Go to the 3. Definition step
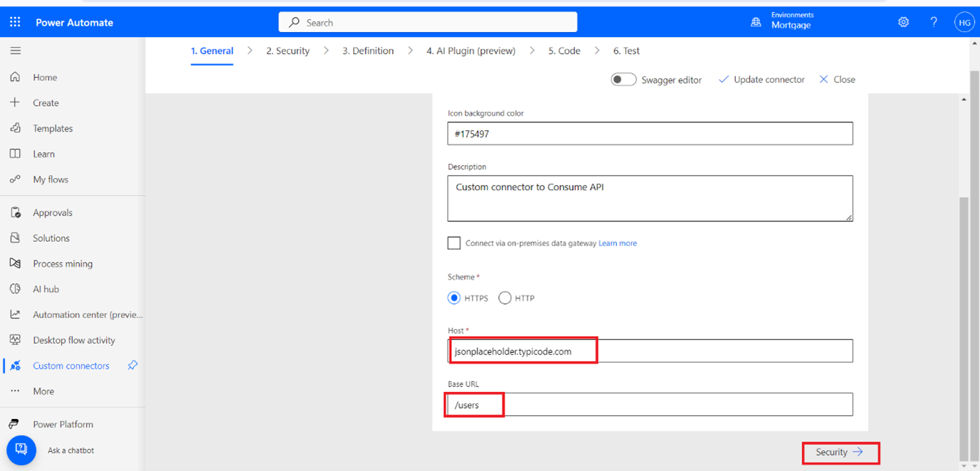The height and width of the screenshot is (471, 980). click(367, 51)
